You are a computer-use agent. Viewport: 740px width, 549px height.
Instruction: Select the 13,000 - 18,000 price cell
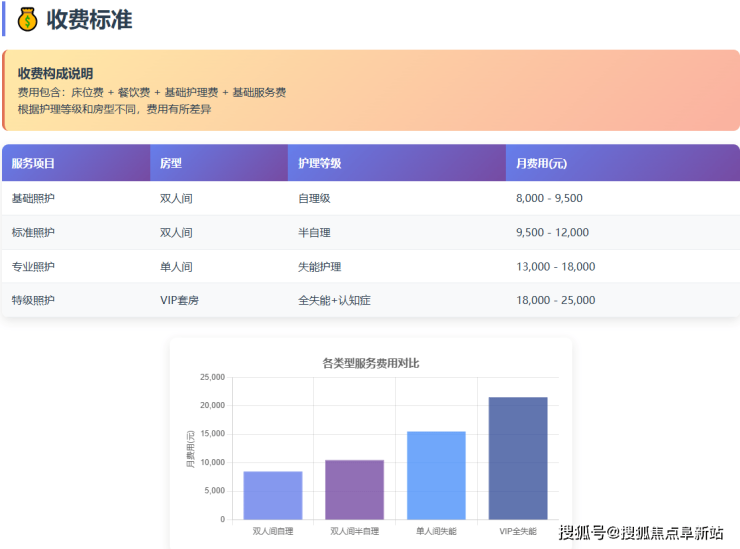pos(555,266)
